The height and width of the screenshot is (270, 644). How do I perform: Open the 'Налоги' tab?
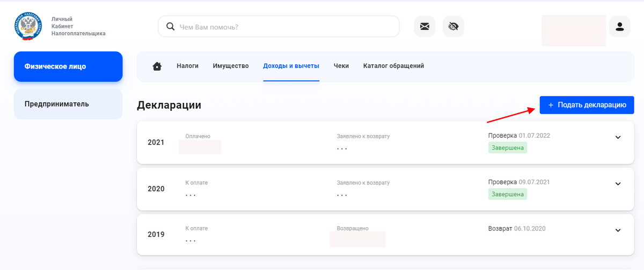coord(187,66)
